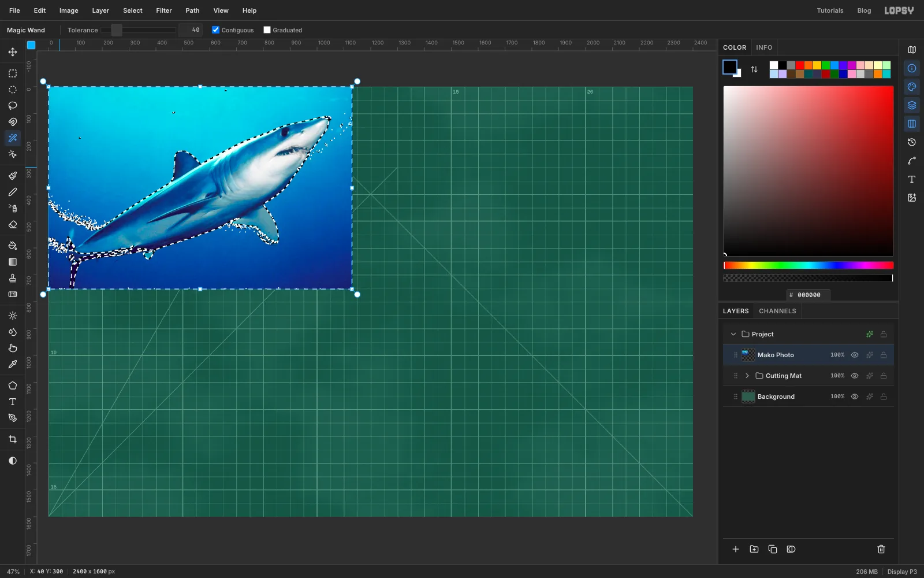Open the File menu
924x578 pixels.
pyautogui.click(x=14, y=10)
